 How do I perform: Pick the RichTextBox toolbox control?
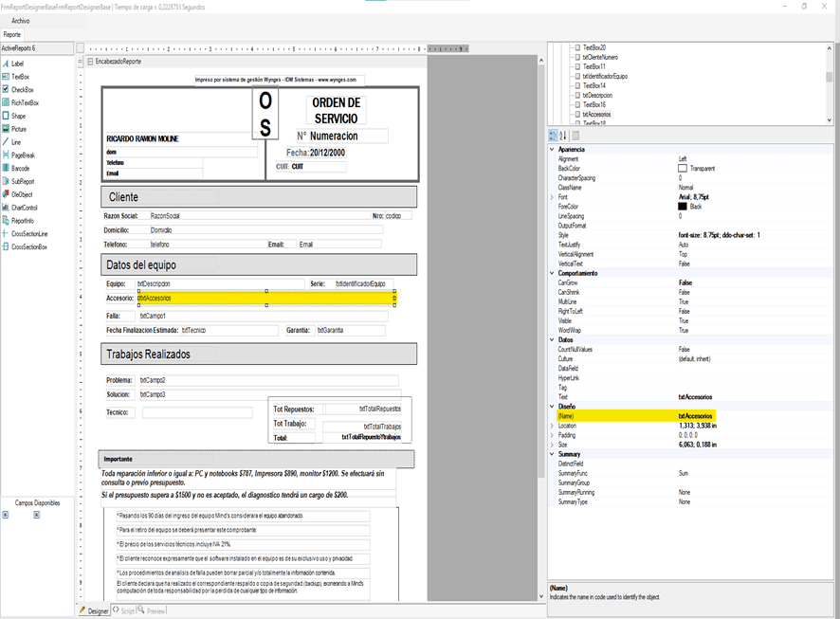[x=25, y=102]
